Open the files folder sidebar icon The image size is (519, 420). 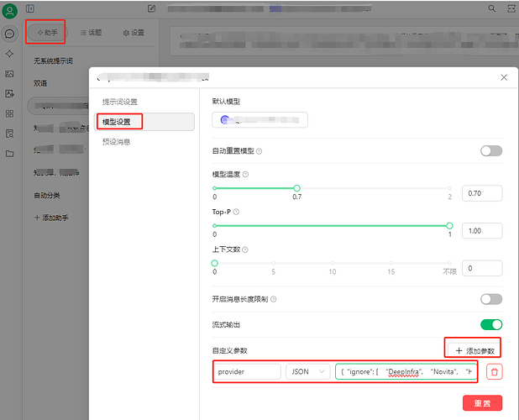pyautogui.click(x=9, y=154)
